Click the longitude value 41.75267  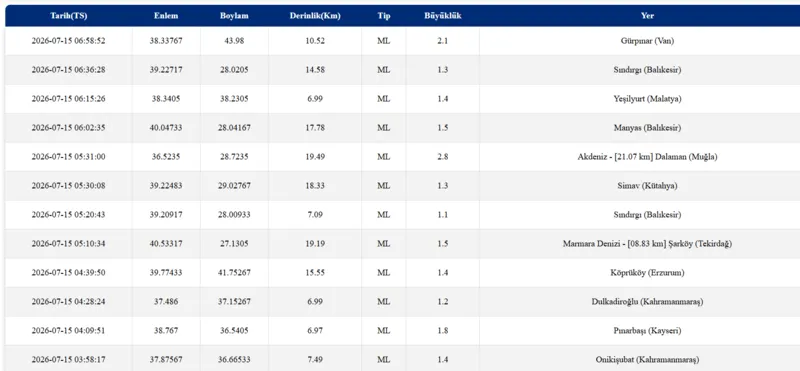coord(234,273)
